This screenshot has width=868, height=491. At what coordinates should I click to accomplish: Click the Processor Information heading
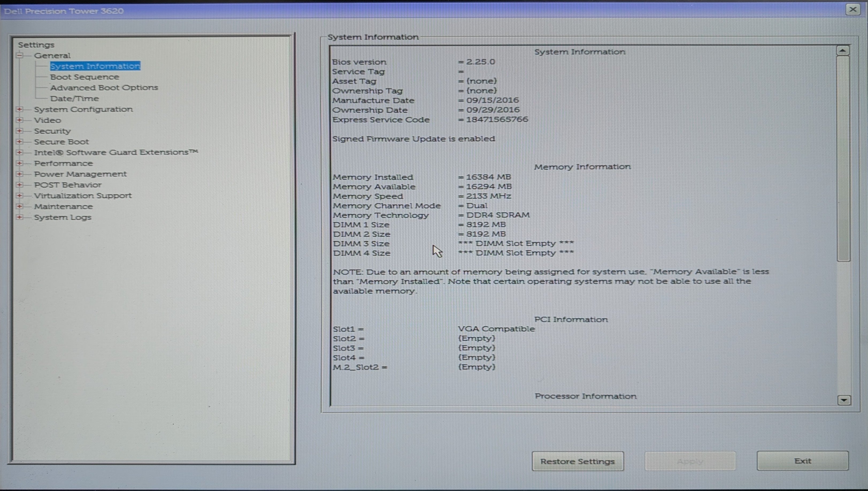click(586, 396)
